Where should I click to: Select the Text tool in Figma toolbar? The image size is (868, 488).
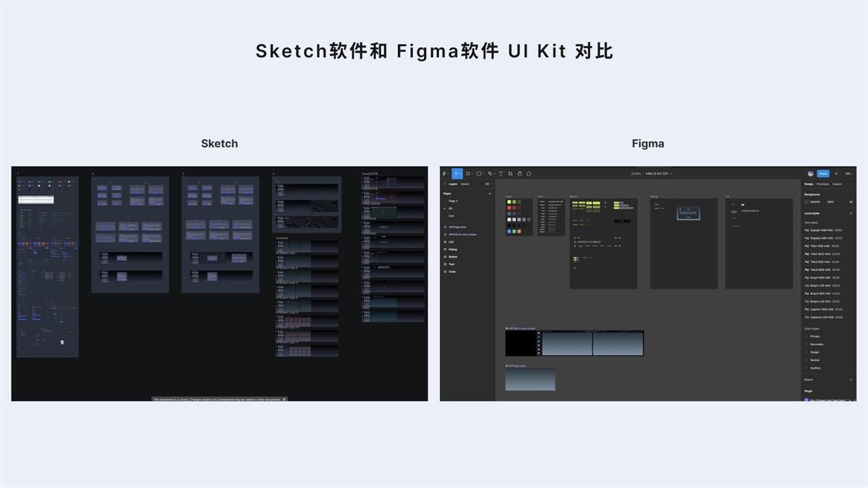click(x=501, y=174)
